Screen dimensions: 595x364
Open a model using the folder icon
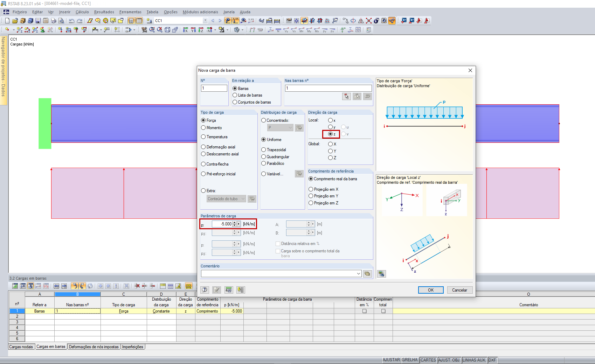(x=15, y=21)
